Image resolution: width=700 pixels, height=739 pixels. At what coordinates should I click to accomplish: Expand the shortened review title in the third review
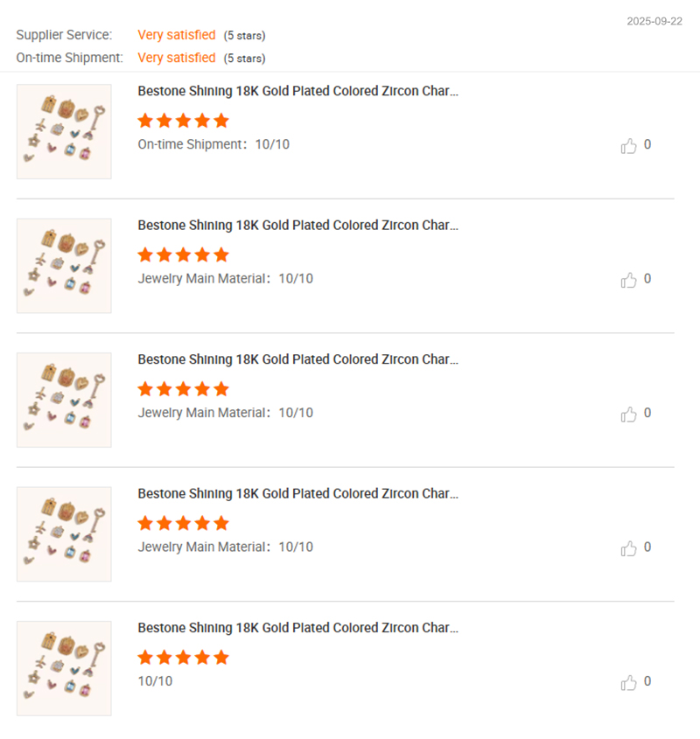coord(297,359)
